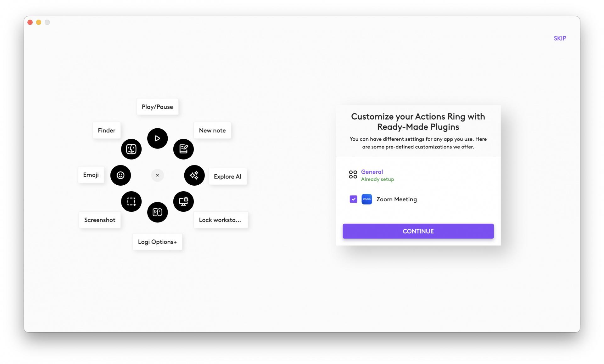The width and height of the screenshot is (604, 364).
Task: Click the Play/Pause ring icon
Action: [157, 138]
